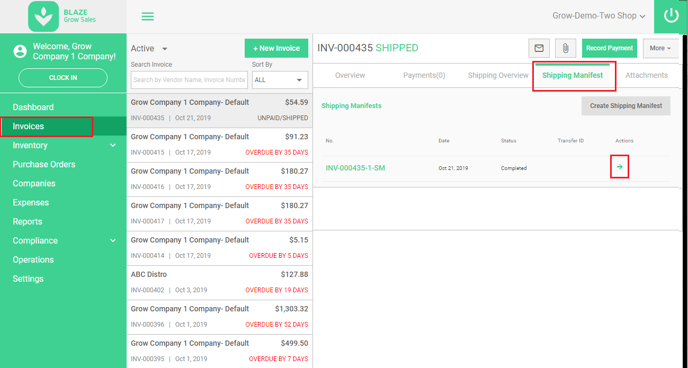The image size is (688, 368).
Task: Select invoice INV-000396 for $1,303.32
Action: click(219, 317)
